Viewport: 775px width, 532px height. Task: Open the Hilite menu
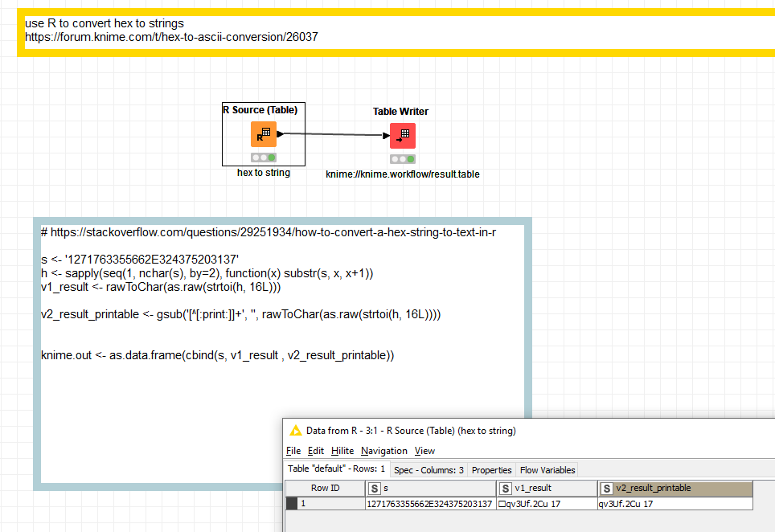click(x=342, y=451)
